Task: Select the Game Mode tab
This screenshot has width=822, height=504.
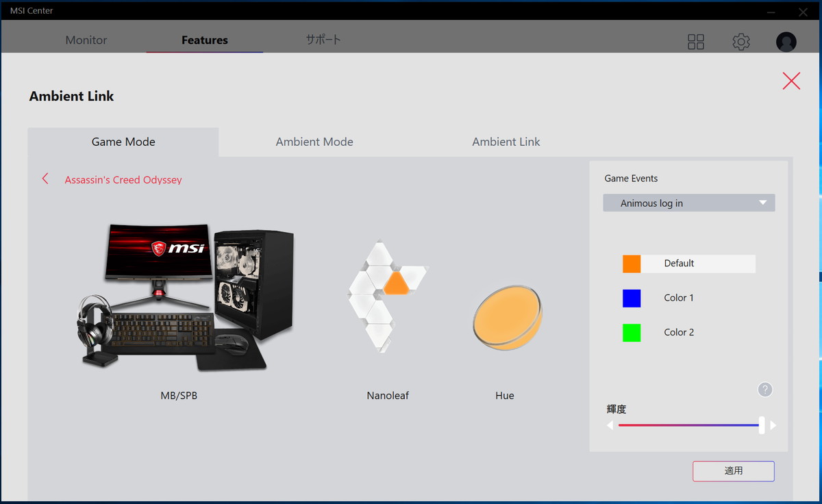Action: tap(123, 142)
